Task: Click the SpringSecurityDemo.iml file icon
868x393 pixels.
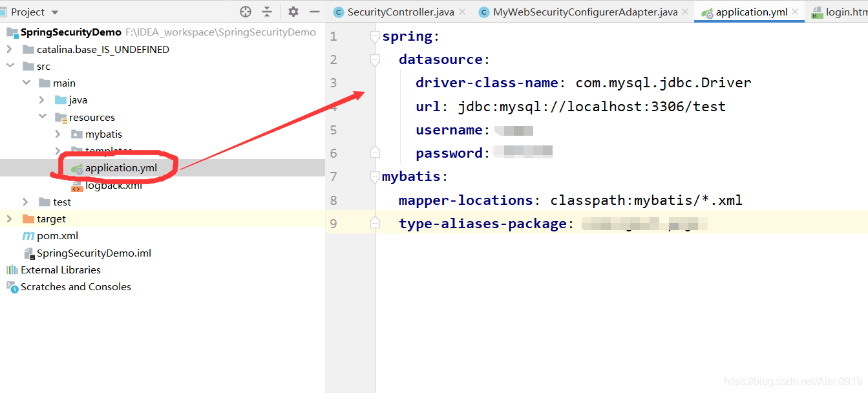Action: 28,253
